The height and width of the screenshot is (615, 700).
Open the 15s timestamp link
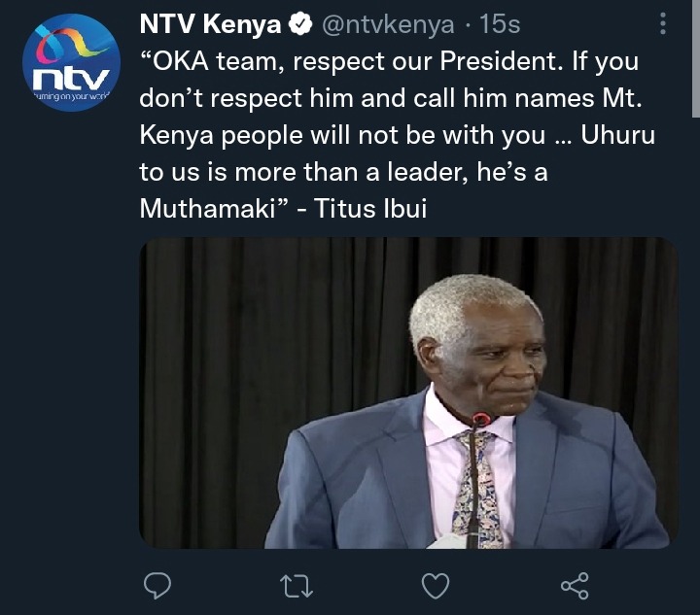coord(500,24)
